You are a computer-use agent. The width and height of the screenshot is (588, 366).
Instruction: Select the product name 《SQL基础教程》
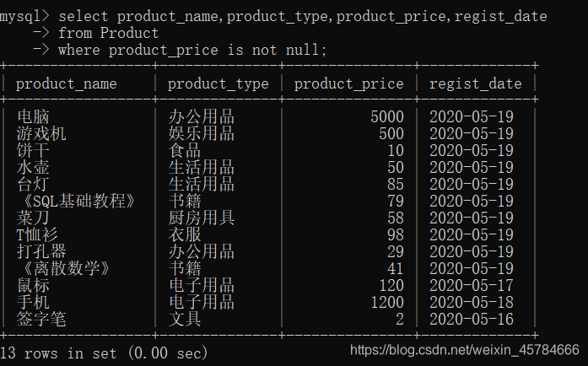point(78,202)
